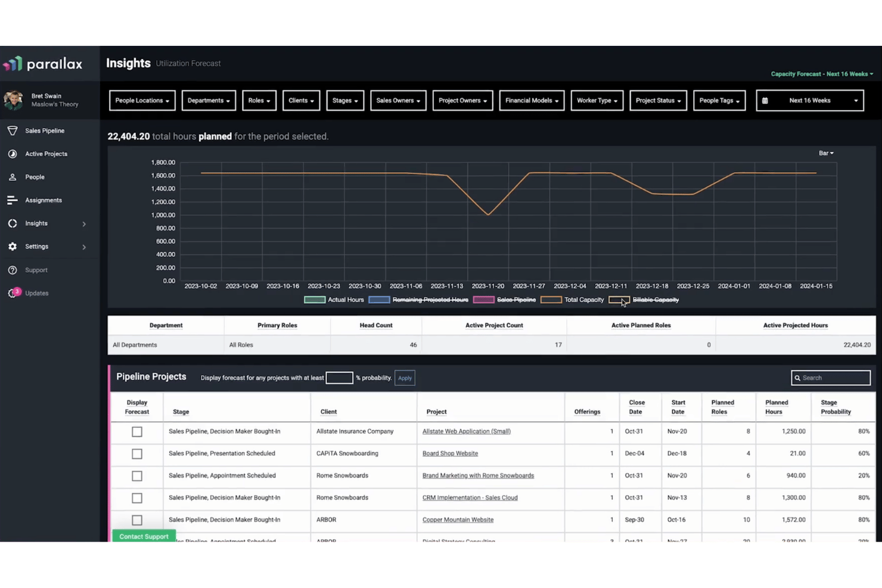Open the Project Owners filter dropdown
882x588 pixels.
coord(463,101)
